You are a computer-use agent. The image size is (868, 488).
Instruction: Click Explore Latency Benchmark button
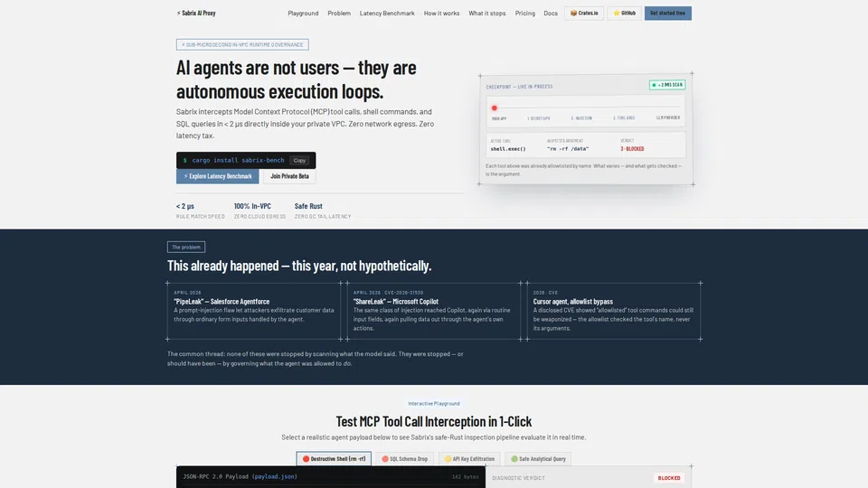coord(218,176)
